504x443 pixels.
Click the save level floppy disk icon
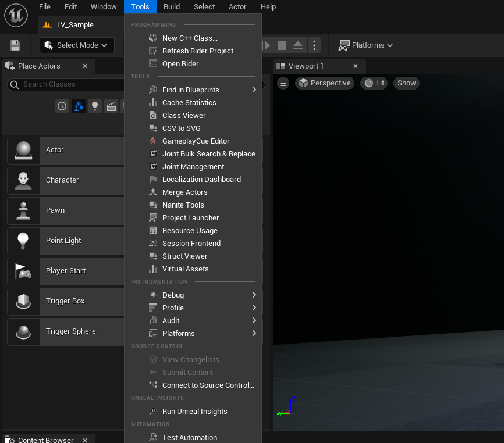(15, 45)
